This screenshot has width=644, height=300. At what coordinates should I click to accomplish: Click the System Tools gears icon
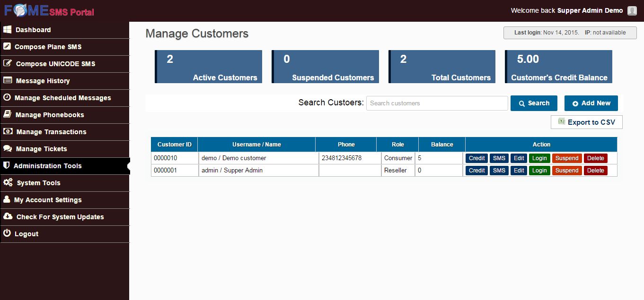[x=8, y=183]
